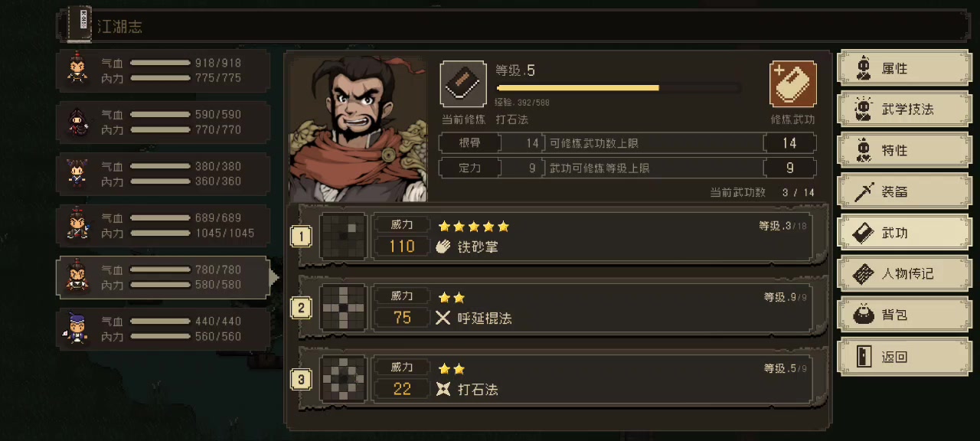Click skill slot number 3 badge

(x=302, y=379)
